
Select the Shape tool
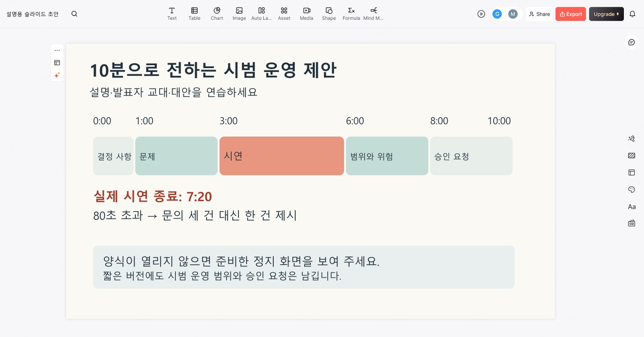(329, 13)
